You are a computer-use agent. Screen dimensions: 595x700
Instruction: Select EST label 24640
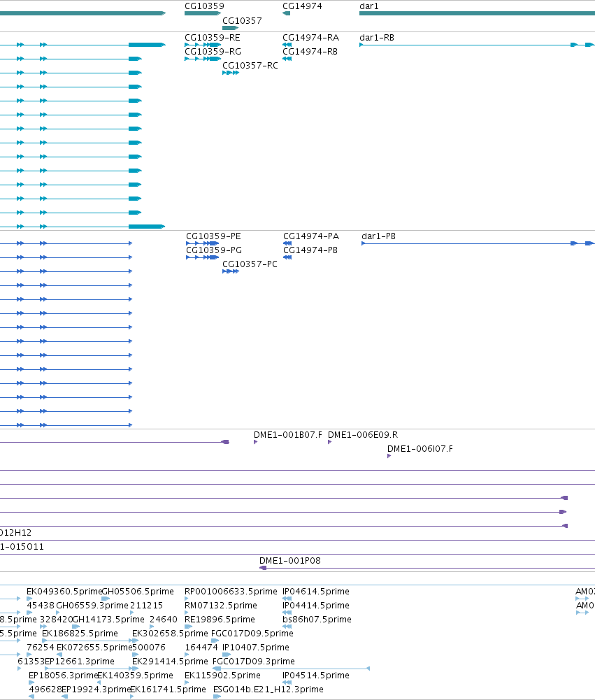164,620
